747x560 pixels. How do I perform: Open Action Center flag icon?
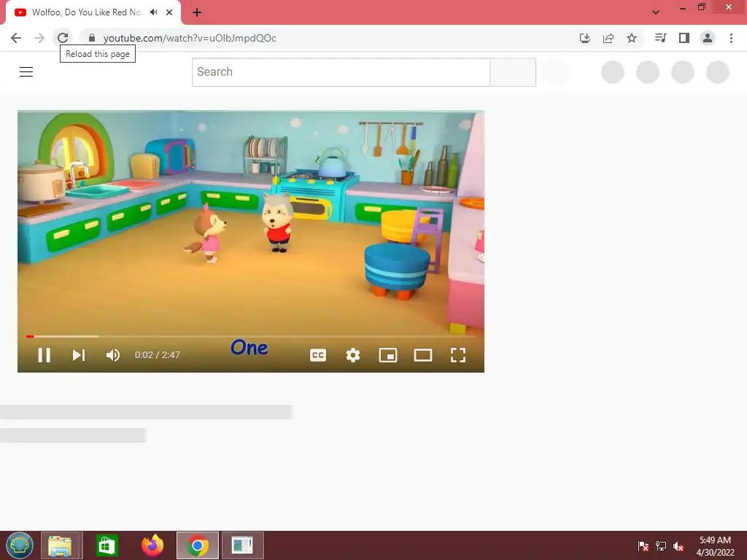[643, 545]
